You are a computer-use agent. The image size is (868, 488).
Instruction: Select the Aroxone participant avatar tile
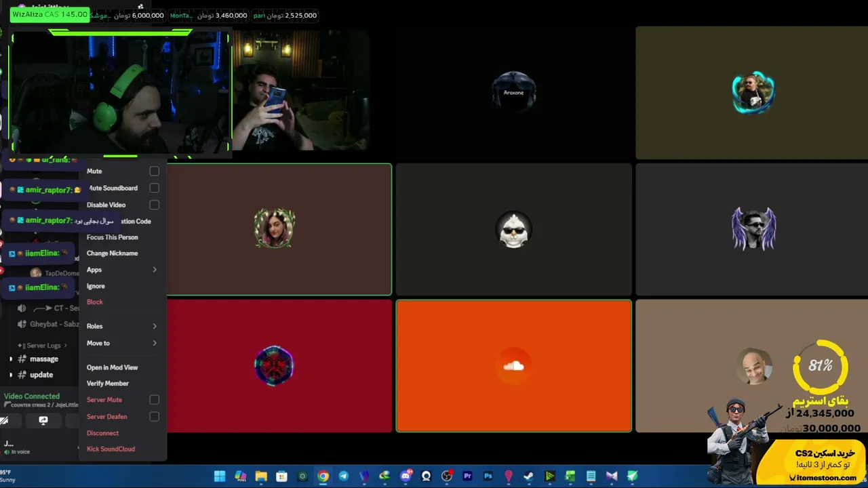click(x=514, y=91)
